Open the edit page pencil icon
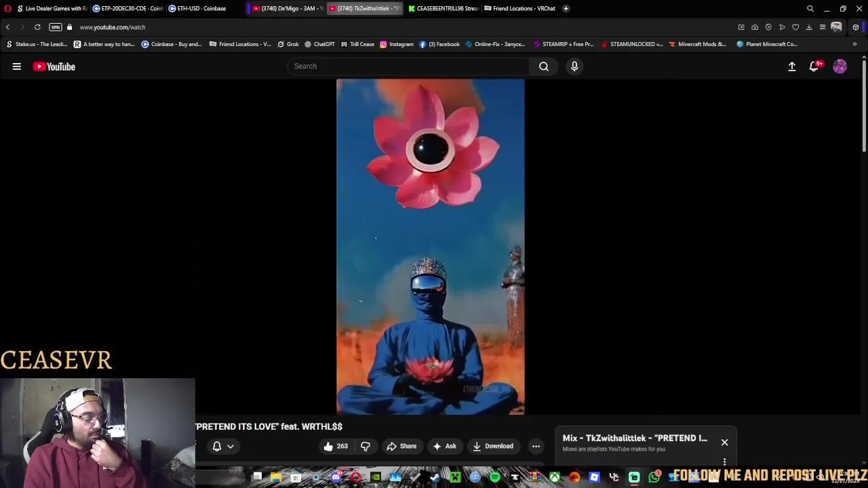868x488 pixels. click(741, 27)
